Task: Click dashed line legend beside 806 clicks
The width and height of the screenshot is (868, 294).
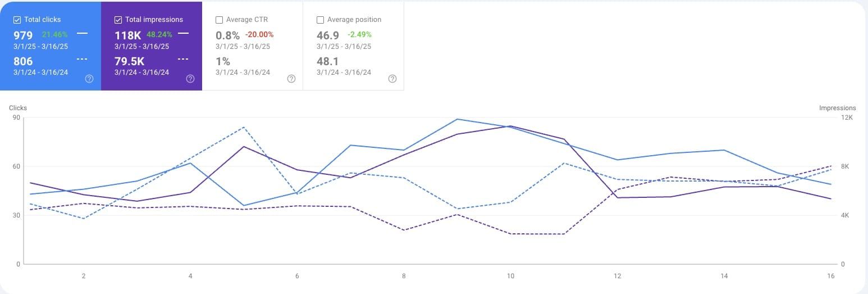Action: coord(82,59)
